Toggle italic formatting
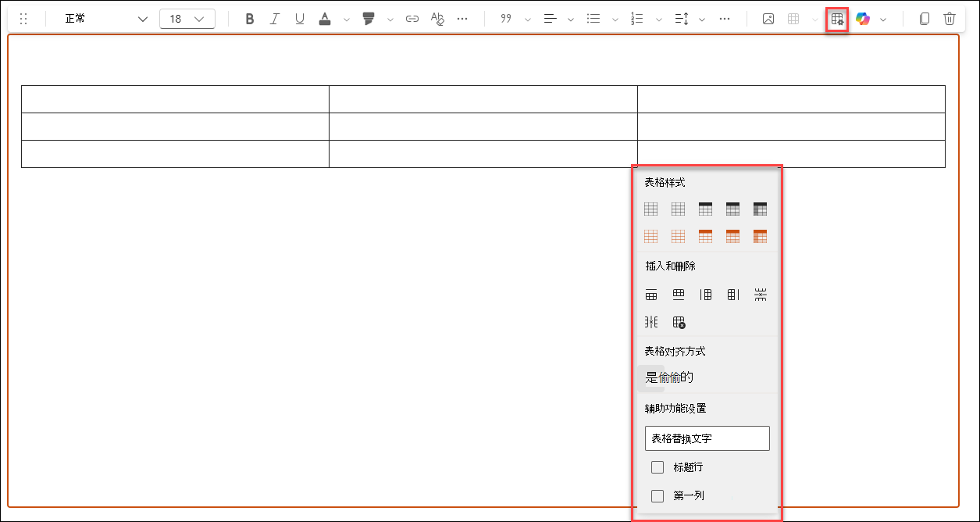 (274, 19)
